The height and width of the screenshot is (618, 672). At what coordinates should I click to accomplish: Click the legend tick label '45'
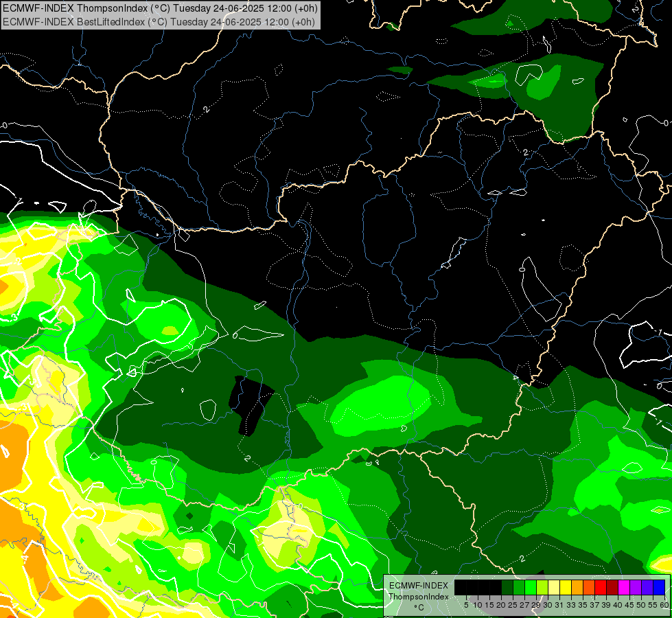pyautogui.click(x=630, y=605)
